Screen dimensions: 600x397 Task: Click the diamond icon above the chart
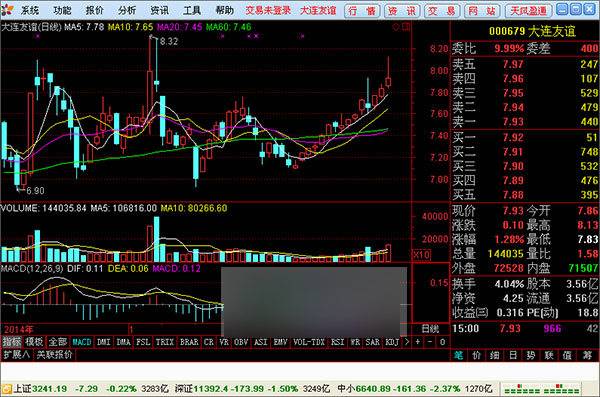pos(396,27)
